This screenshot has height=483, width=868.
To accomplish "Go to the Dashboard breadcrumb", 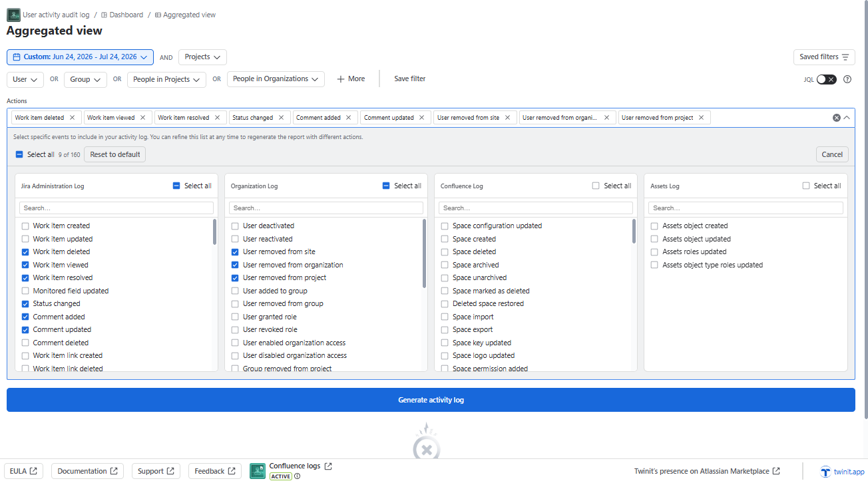I will pos(122,15).
